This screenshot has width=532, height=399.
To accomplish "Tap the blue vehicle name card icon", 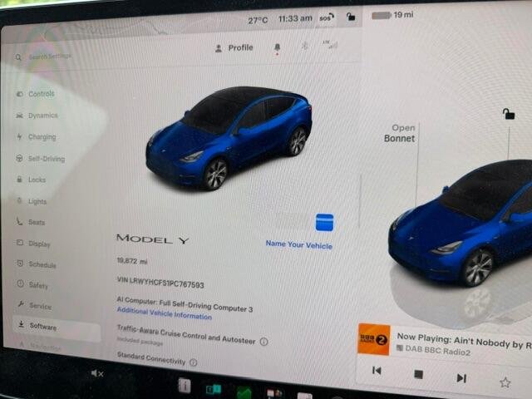I will (x=324, y=223).
